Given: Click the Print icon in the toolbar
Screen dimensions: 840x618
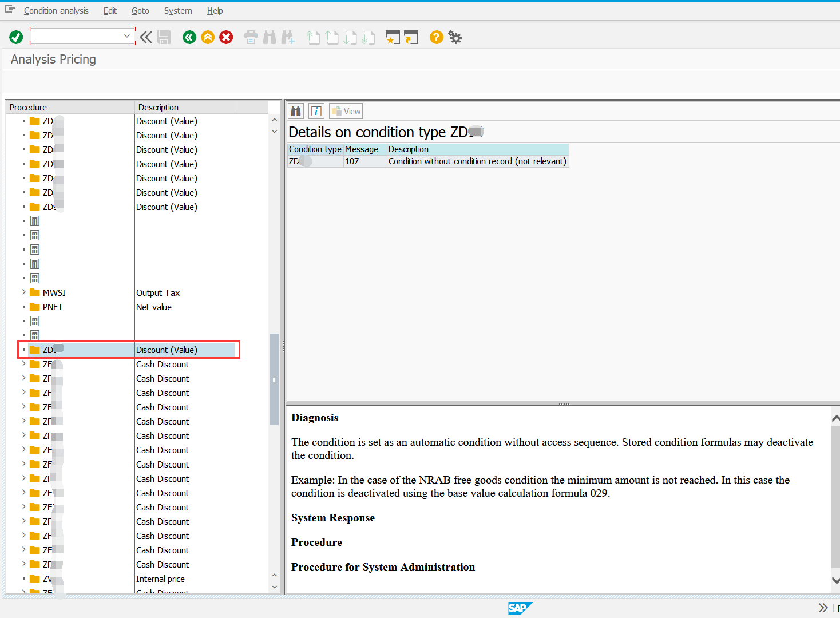Looking at the screenshot, I should pyautogui.click(x=251, y=37).
